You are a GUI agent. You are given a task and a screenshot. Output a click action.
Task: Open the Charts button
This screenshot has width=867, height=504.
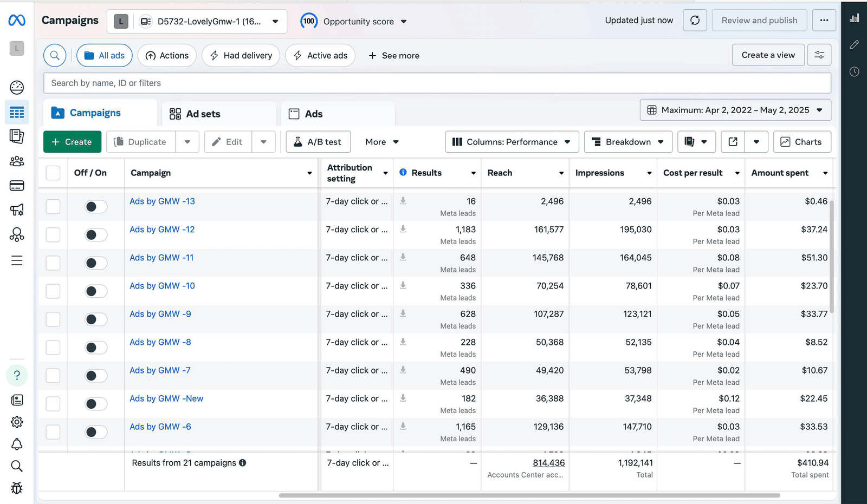click(802, 142)
